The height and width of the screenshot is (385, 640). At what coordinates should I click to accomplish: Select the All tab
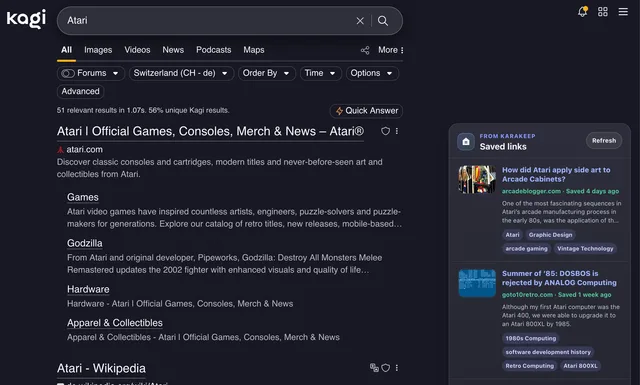[x=67, y=50]
